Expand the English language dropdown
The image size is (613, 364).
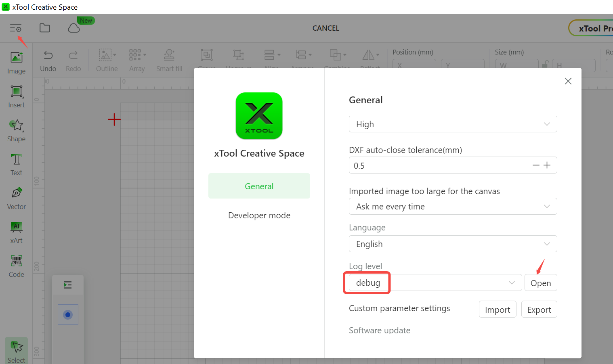tap(453, 244)
